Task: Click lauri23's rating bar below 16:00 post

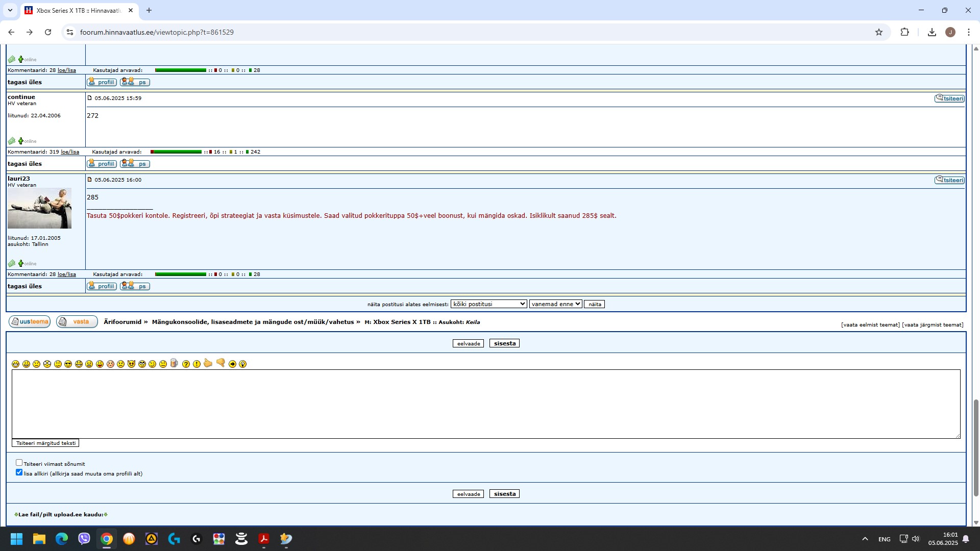Action: pos(181,274)
